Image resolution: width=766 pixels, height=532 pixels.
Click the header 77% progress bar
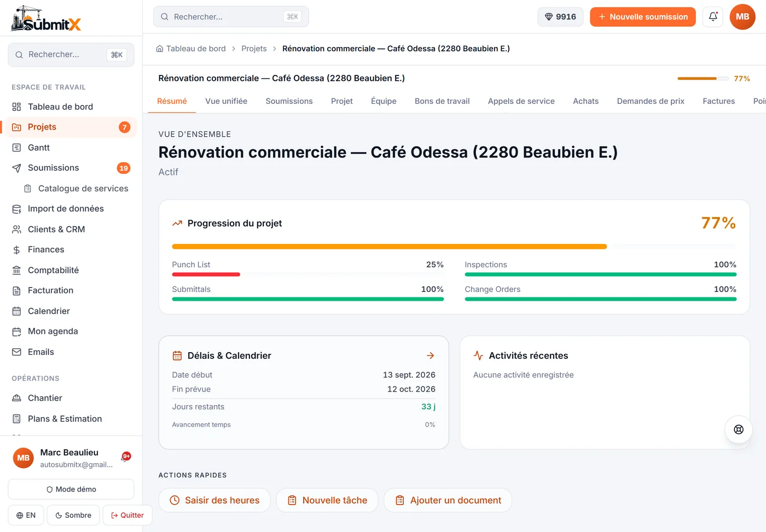(x=703, y=79)
